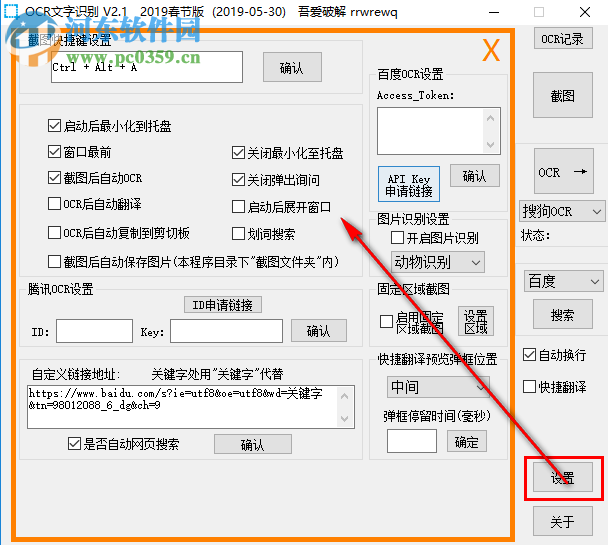608x545 pixels.
Task: Open the 中间 popup position dropdown
Action: [x=438, y=387]
